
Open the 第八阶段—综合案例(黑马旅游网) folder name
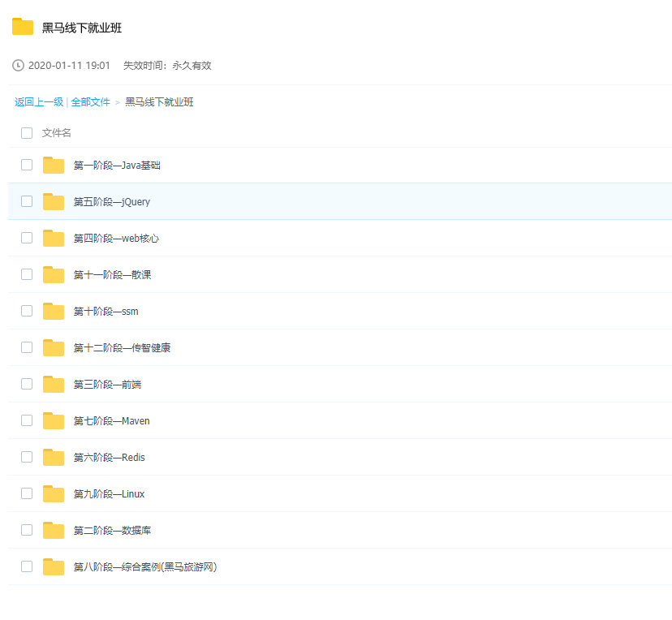click(145, 567)
